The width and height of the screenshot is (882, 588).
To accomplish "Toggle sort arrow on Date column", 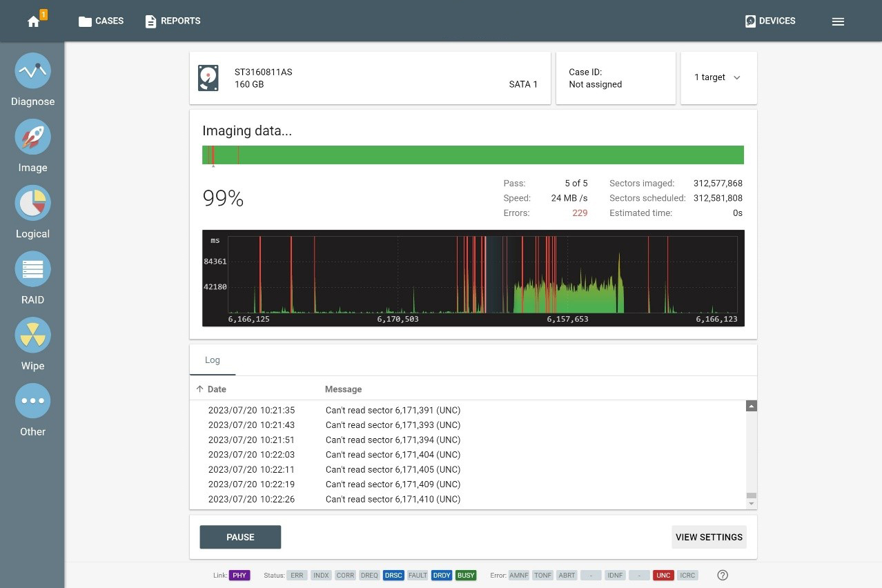I will tap(199, 389).
